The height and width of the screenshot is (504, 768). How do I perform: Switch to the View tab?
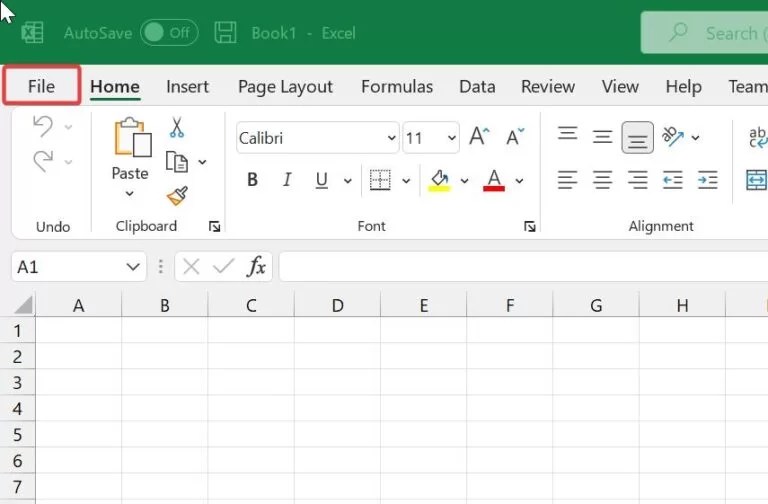click(620, 87)
